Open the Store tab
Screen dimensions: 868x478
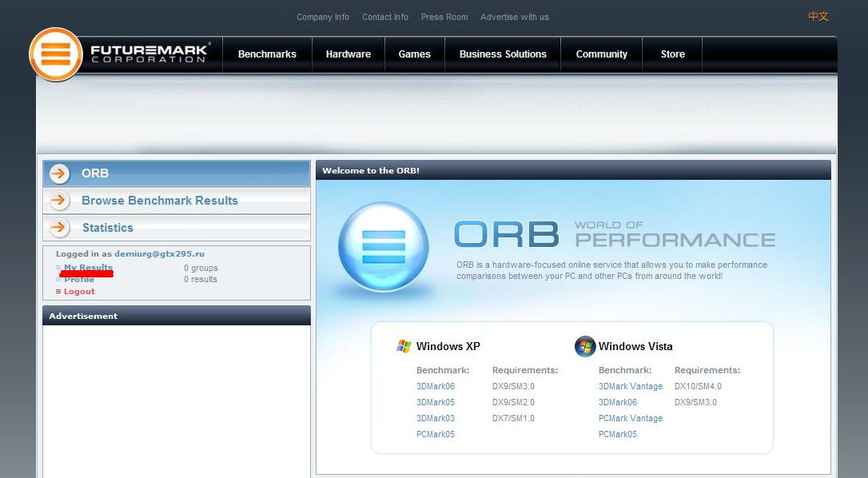672,54
